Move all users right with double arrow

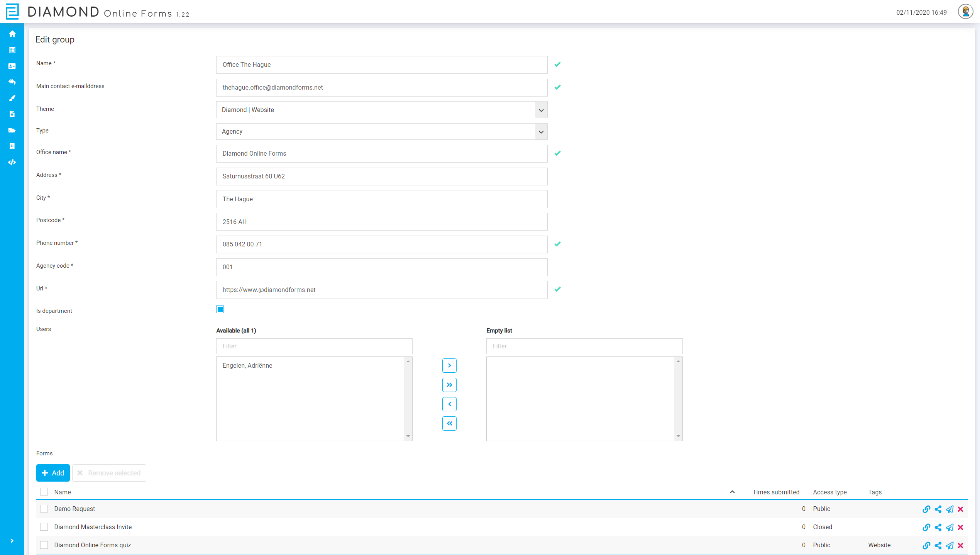coord(449,385)
